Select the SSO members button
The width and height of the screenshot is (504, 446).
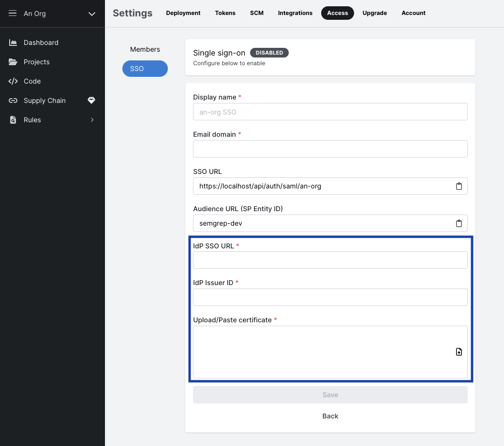click(145, 69)
